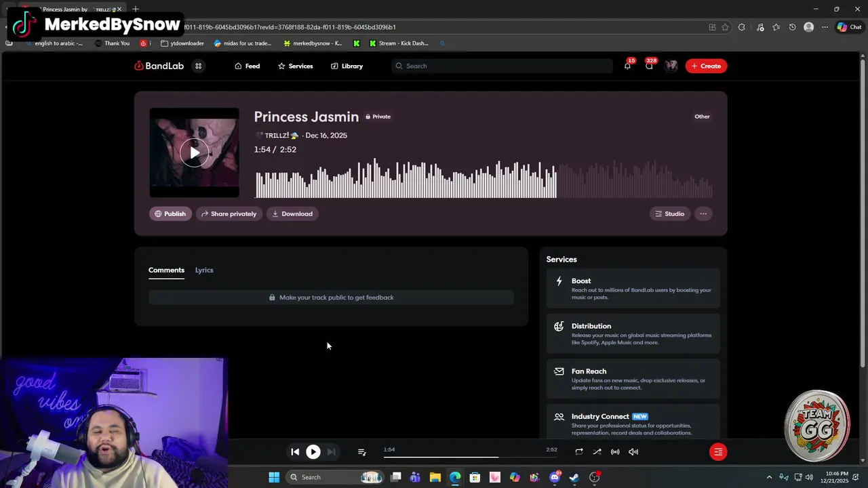
Task: Open Copilot Chat in the browser
Action: 849,27
